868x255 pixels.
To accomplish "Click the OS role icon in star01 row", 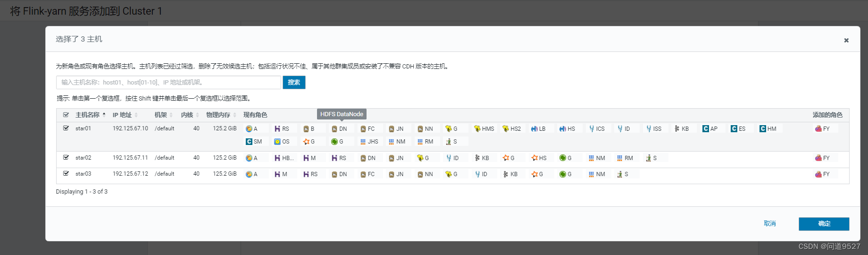I will (x=277, y=141).
